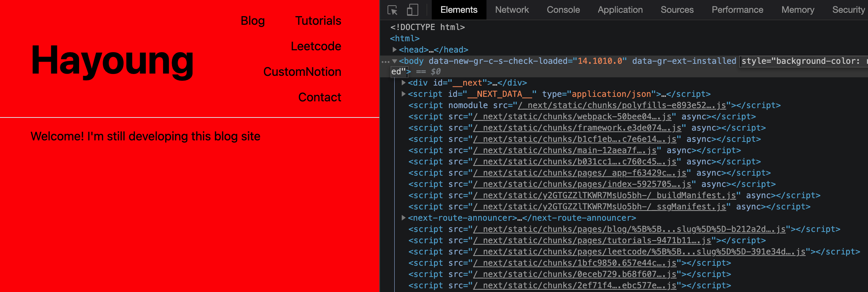This screenshot has width=868, height=292.
Task: Click the ellipsis actions beside body tag
Action: coord(385,62)
